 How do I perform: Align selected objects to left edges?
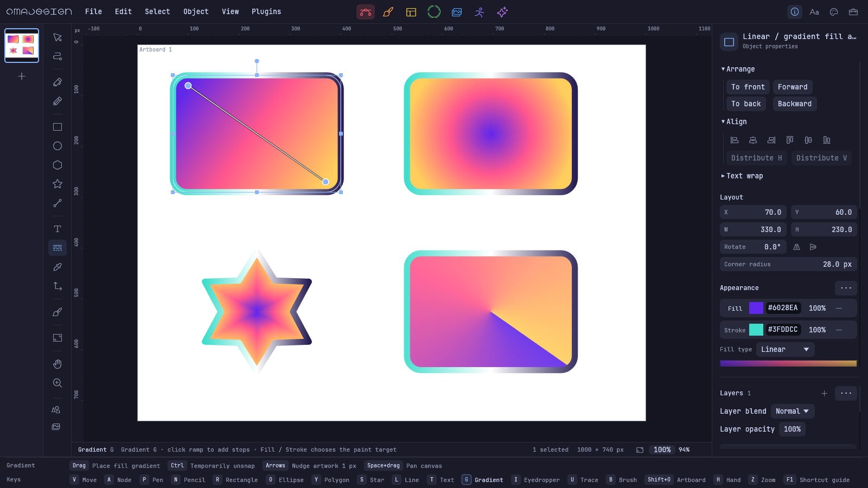pyautogui.click(x=735, y=140)
